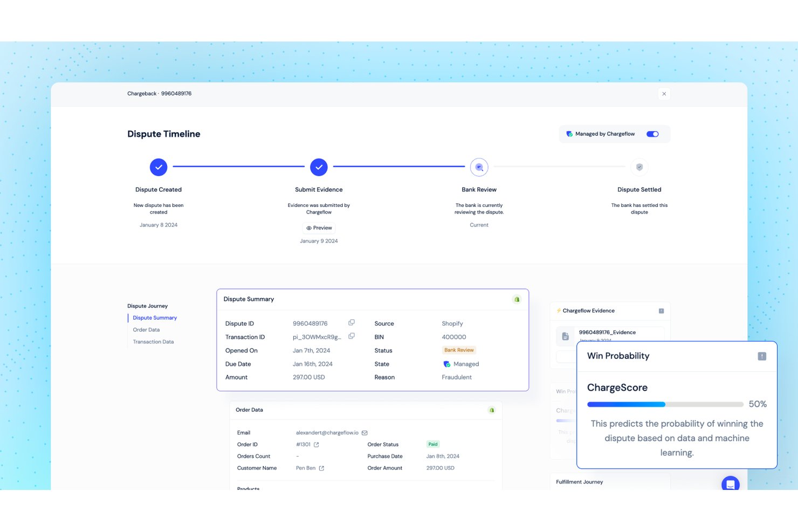This screenshot has height=532, width=798.
Task: Click the Current label under Bank Review
Action: coord(479,225)
